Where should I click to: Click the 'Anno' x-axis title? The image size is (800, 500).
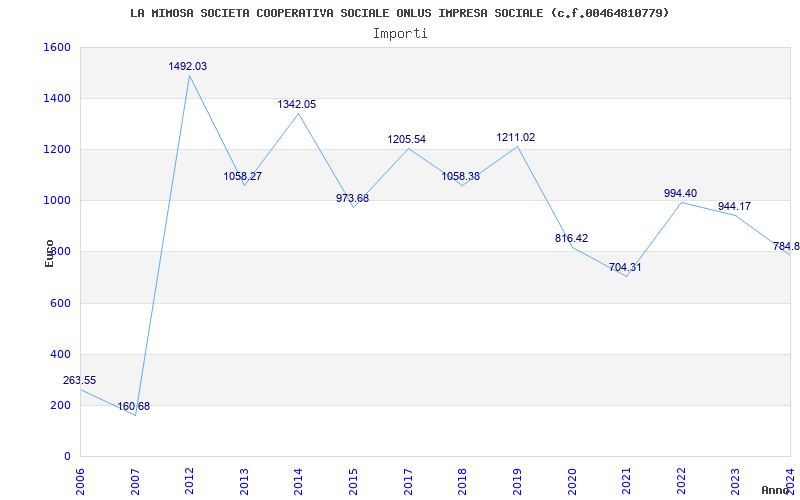pos(776,491)
